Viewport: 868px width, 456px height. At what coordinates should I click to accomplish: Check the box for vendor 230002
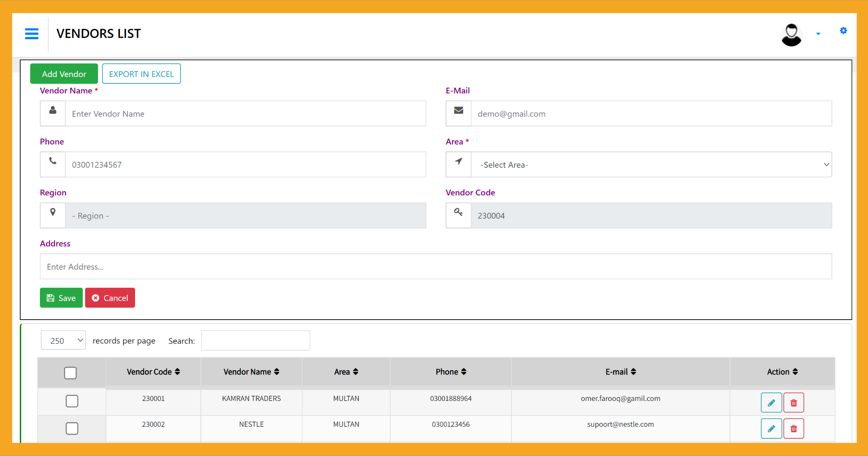[72, 428]
